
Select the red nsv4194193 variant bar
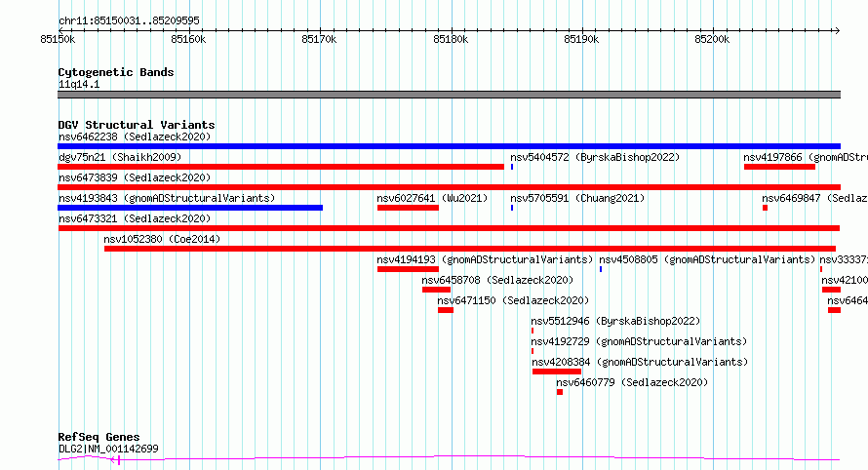tap(408, 269)
